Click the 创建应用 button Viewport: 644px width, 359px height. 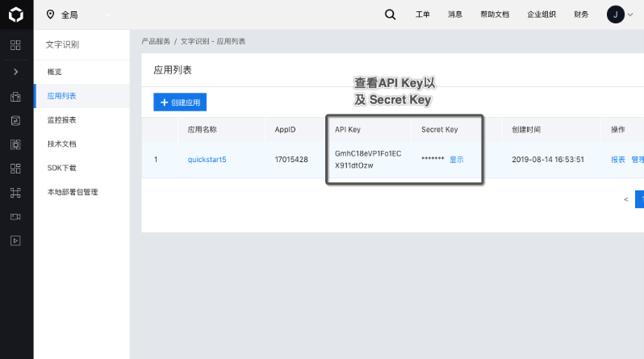[180, 102]
